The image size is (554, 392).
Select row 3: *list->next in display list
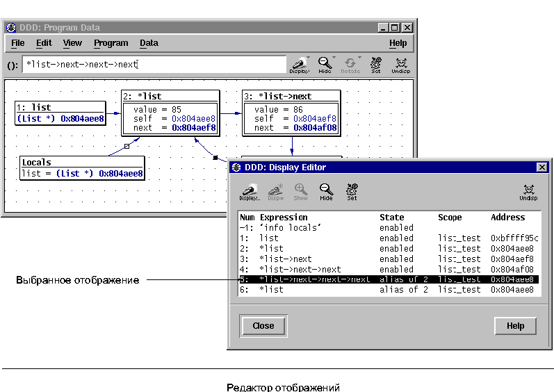coord(389,259)
